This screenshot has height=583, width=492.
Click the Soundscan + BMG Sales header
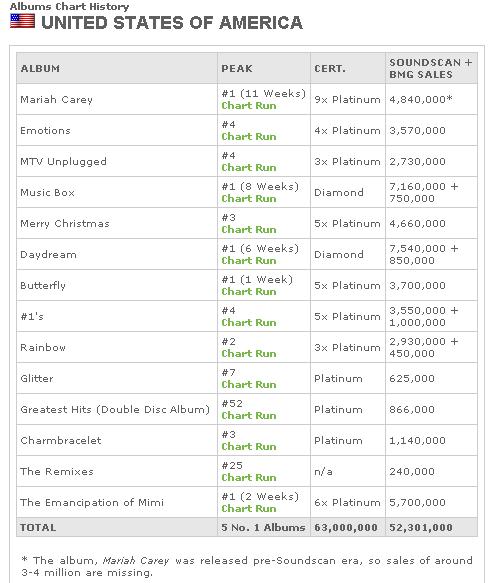431,68
